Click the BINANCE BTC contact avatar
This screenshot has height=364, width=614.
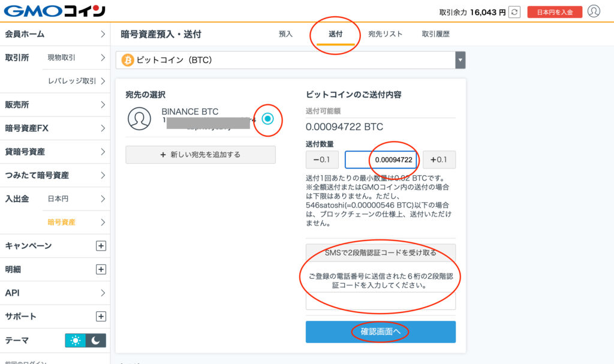point(139,119)
